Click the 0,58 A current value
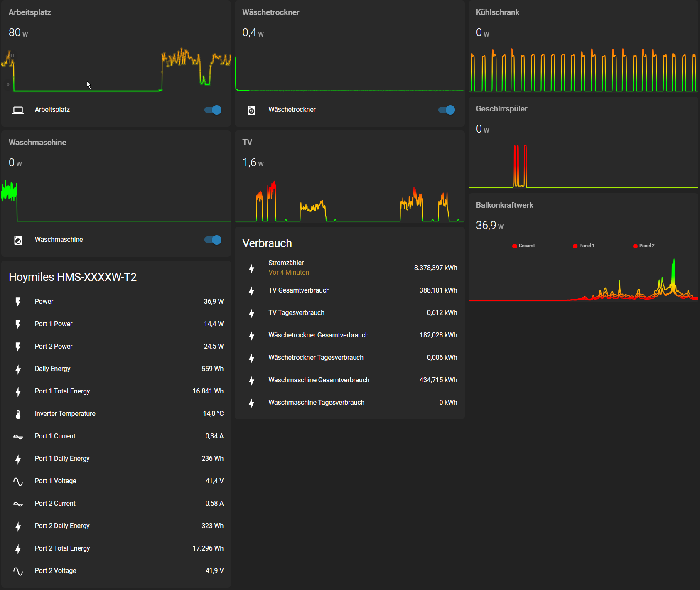The width and height of the screenshot is (700, 590). pos(214,504)
